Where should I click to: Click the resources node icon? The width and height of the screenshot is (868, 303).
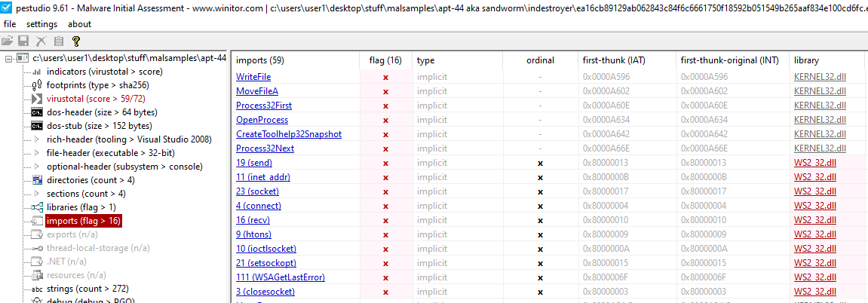click(x=37, y=275)
